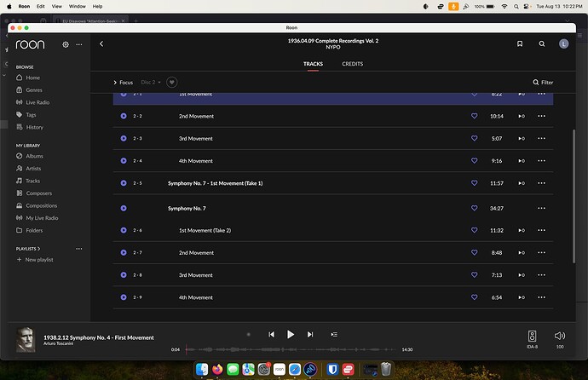Click the Toscanini album art thumbnail
The image size is (588, 380).
[x=26, y=339]
